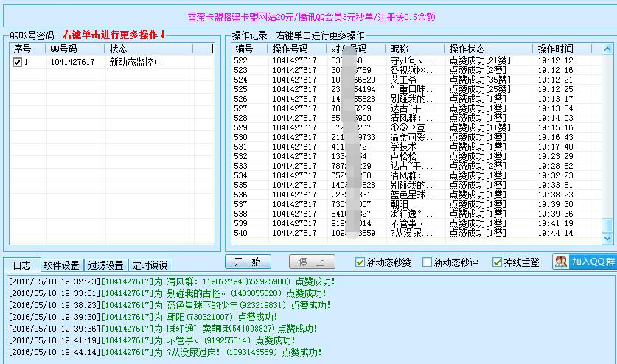This screenshot has height=364, width=617.
Task: Select record row 540
Action: pyautogui.click(x=416, y=233)
